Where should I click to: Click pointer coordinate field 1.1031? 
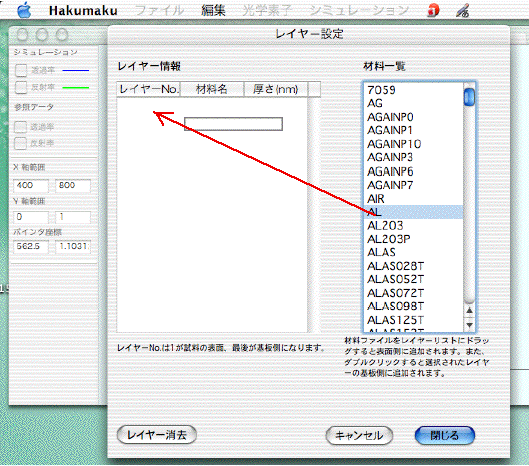[73, 246]
